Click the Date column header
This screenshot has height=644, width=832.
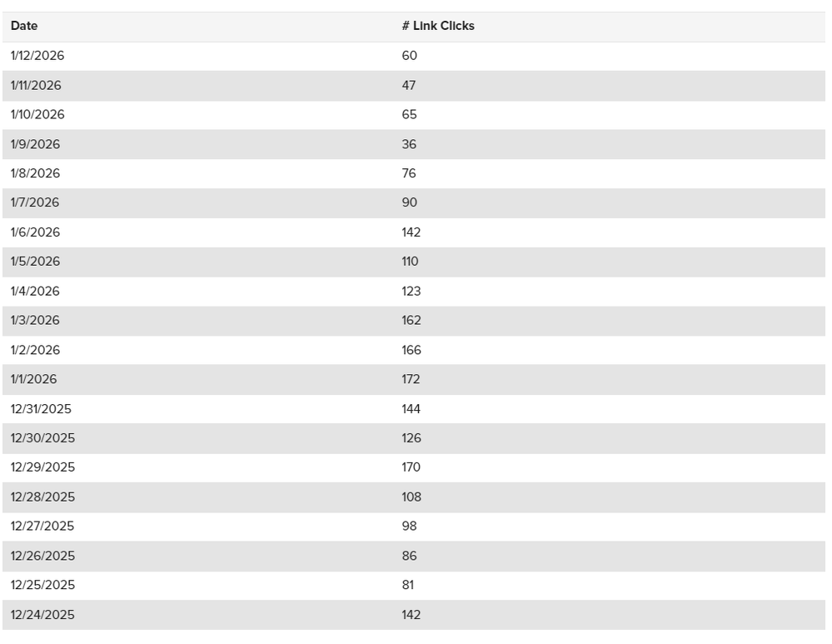[24, 26]
